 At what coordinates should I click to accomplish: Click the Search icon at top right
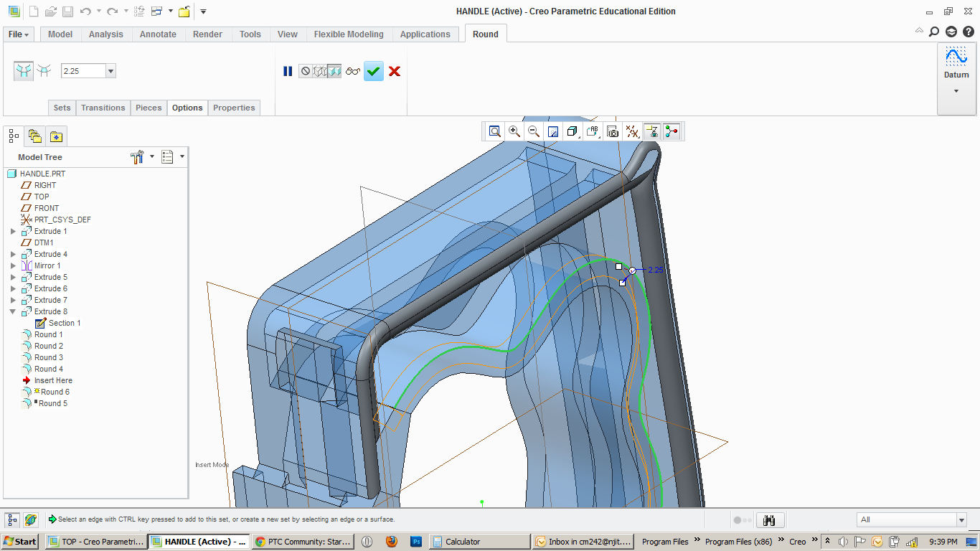click(x=933, y=32)
